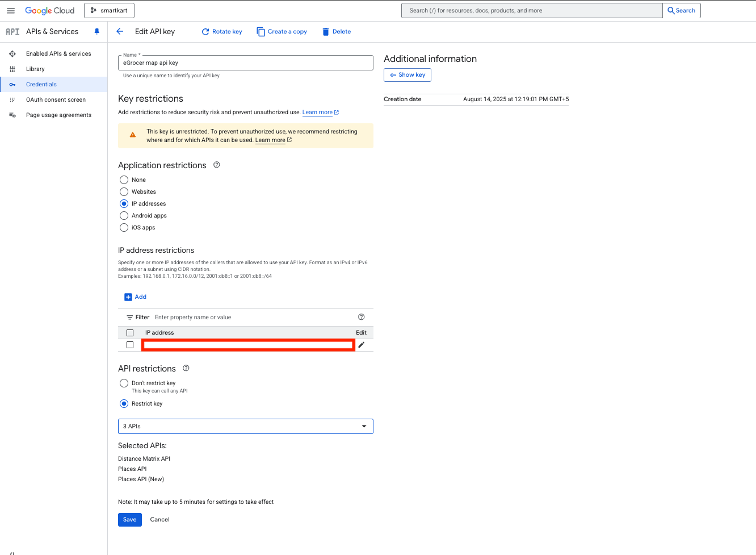This screenshot has height=555, width=756.
Task: Click Create a copy
Action: click(282, 32)
